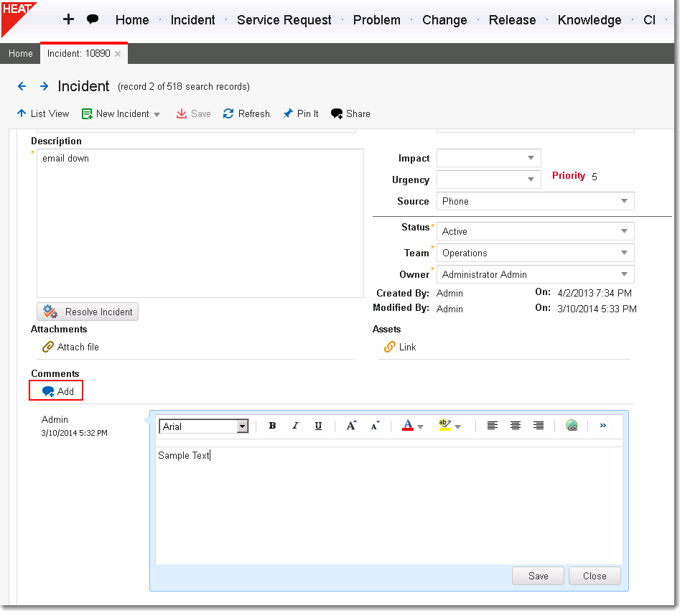685x616 pixels.
Task: Click into the comment text area
Action: [388, 506]
